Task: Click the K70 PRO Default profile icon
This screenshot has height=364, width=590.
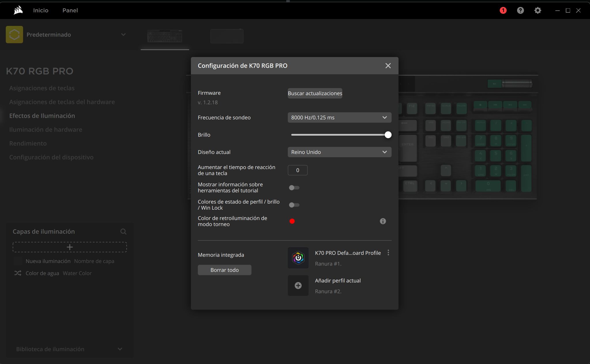Action: point(298,258)
